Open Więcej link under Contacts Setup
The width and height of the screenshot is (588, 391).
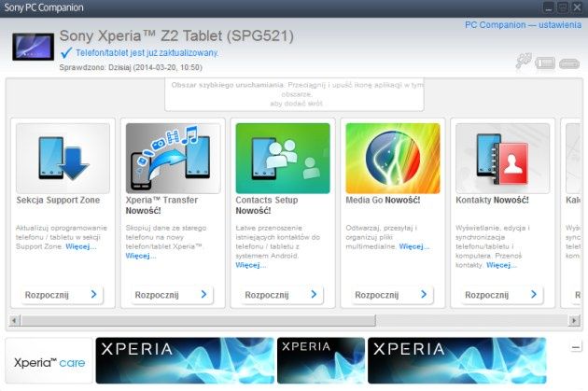tap(251, 265)
